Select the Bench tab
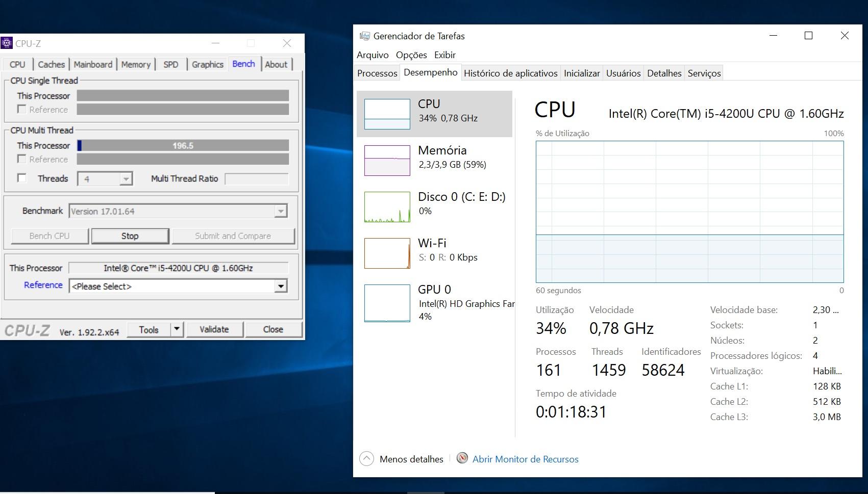The image size is (868, 494). (244, 64)
